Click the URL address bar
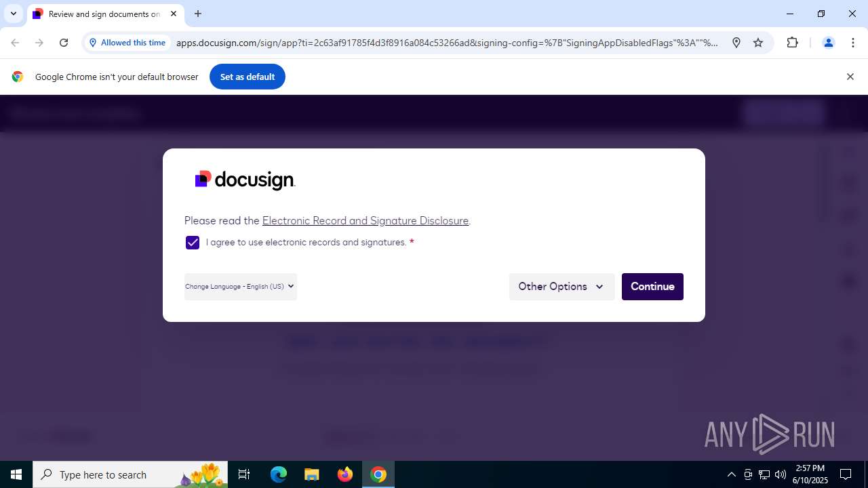This screenshot has width=868, height=488. (447, 43)
